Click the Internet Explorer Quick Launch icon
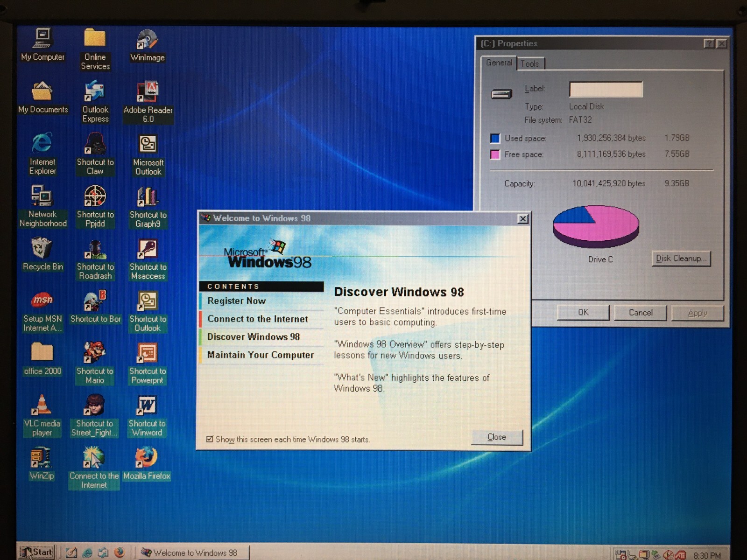747x560 pixels. pyautogui.click(x=87, y=553)
